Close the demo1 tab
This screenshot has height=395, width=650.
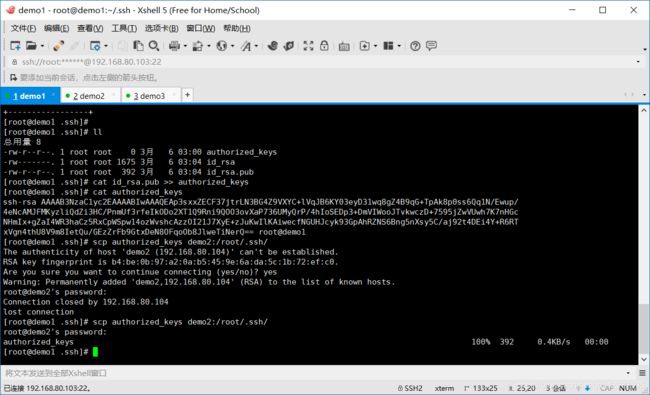(x=53, y=95)
